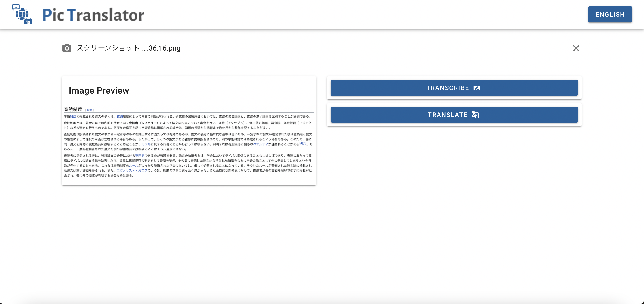Screen dimensions: 644x304
Task: Click the blue モラル word in preview
Action: tap(146, 144)
